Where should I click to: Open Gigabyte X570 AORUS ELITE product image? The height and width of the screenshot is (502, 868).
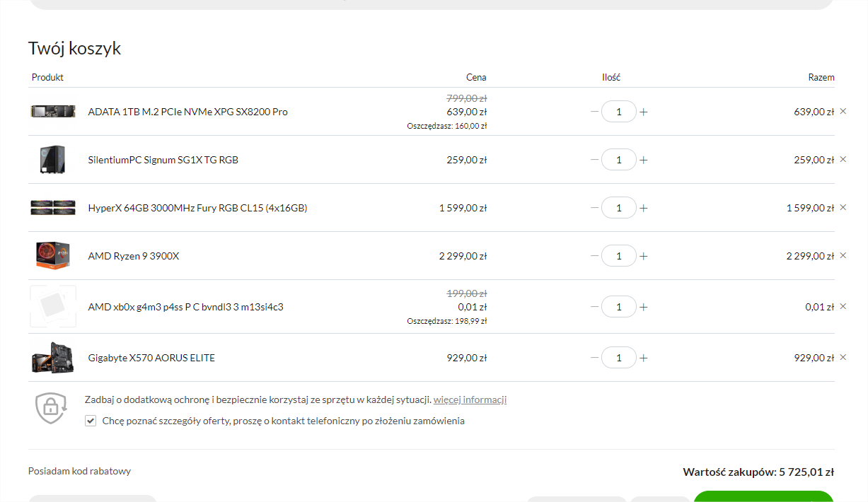click(53, 357)
